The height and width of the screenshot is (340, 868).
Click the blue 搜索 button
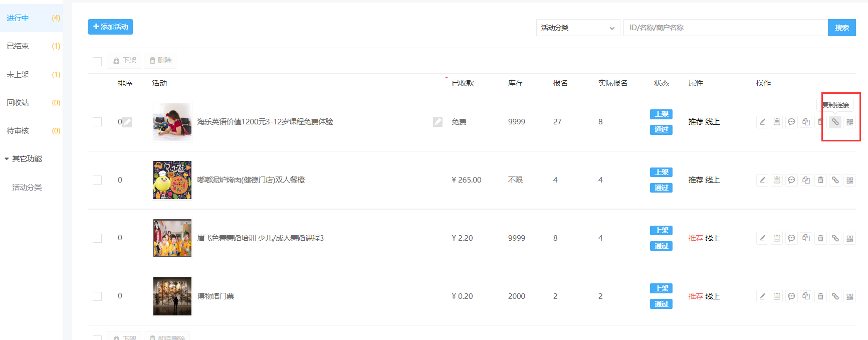point(842,28)
